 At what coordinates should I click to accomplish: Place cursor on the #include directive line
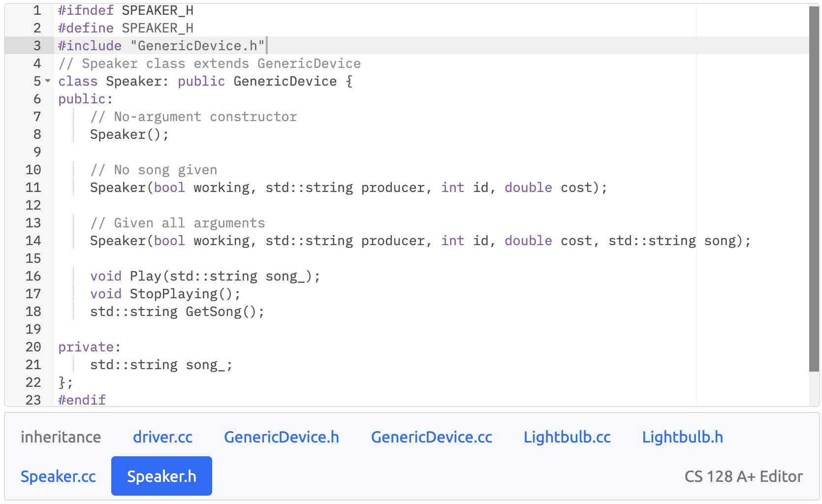point(162,45)
